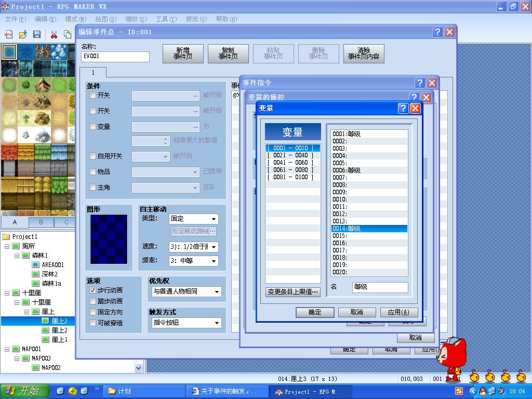
Task: Click the 图形 event graphic preview box
Action: [x=109, y=239]
